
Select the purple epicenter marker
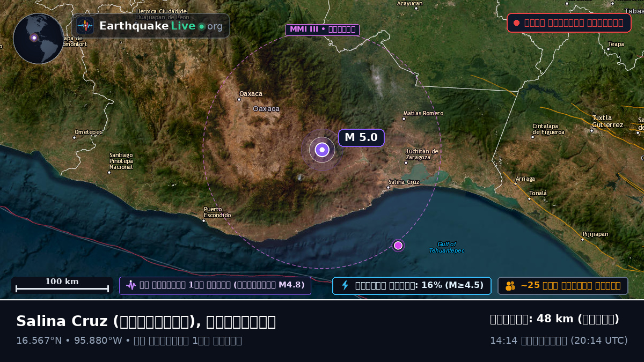pos(322,150)
